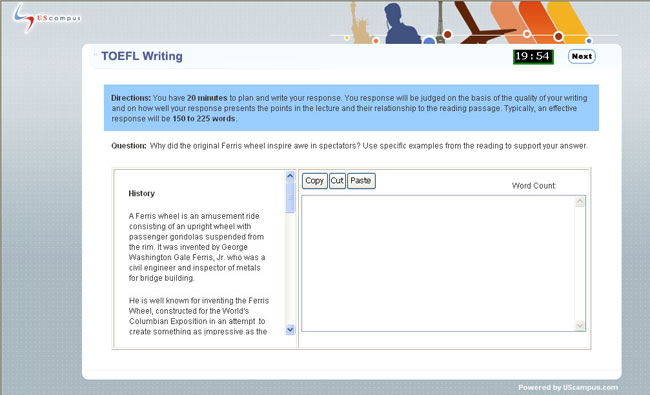
Task: Click the Paste button
Action: pyautogui.click(x=361, y=181)
